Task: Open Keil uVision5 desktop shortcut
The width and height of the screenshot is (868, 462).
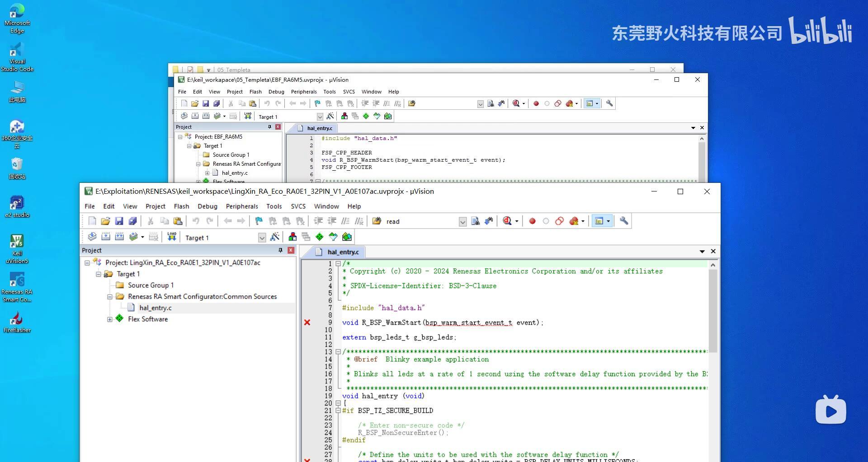Action: [17, 248]
